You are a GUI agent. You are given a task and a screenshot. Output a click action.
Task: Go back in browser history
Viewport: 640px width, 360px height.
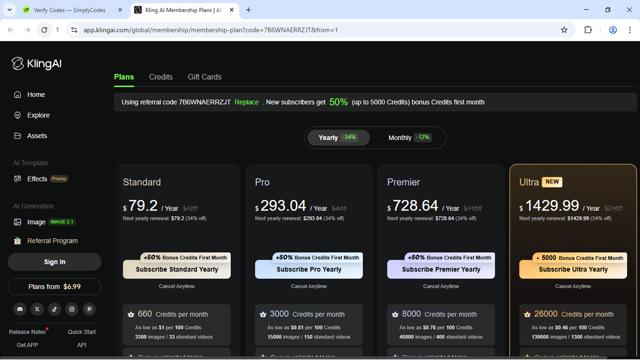coord(11,30)
